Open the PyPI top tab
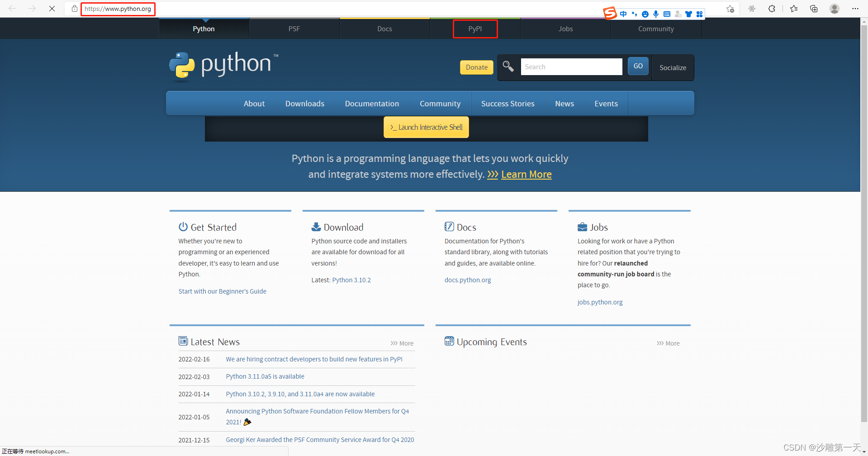The width and height of the screenshot is (868, 456). tap(475, 28)
